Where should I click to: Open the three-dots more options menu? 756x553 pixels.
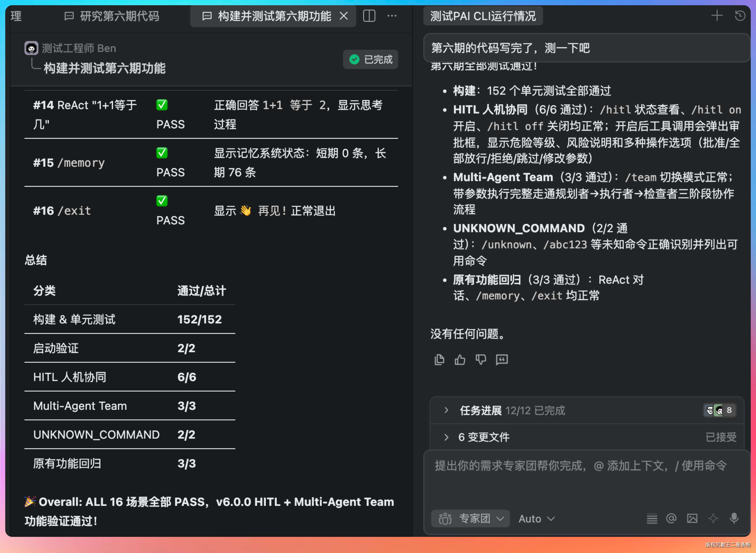[x=392, y=16]
